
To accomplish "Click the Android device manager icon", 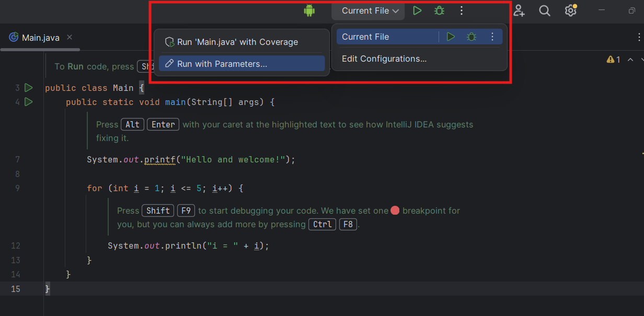I will pos(309,10).
